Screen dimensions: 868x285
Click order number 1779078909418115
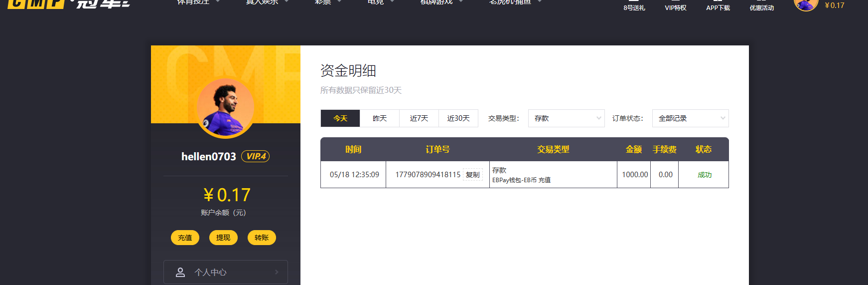428,175
